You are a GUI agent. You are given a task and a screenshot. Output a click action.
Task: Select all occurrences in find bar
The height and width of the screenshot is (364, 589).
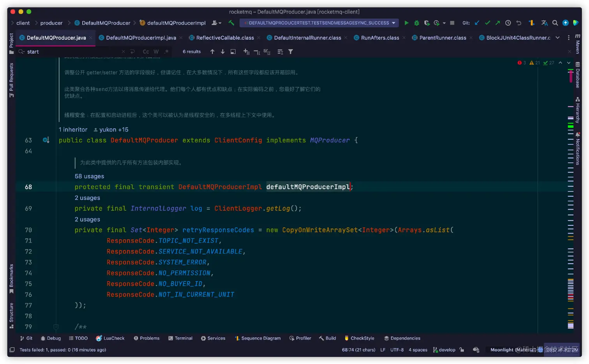click(267, 51)
